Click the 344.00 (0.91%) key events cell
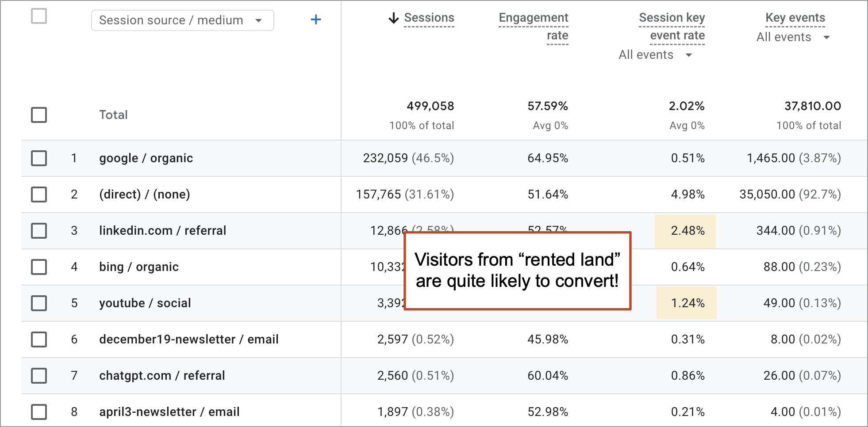The image size is (868, 427). point(799,231)
